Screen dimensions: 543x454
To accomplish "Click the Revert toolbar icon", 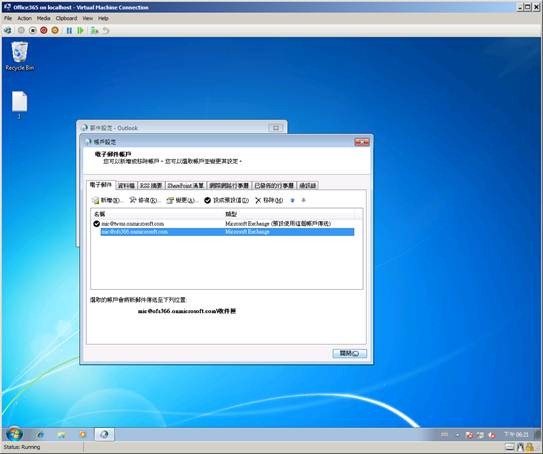I will click(x=106, y=30).
